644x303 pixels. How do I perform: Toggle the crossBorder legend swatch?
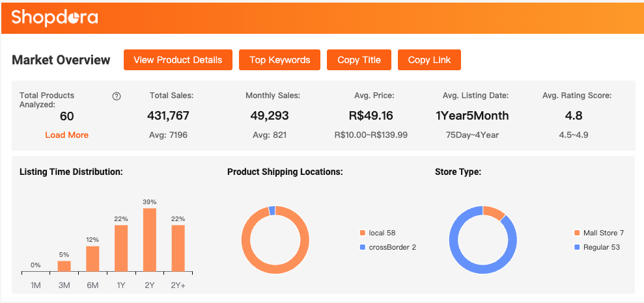coord(363,247)
